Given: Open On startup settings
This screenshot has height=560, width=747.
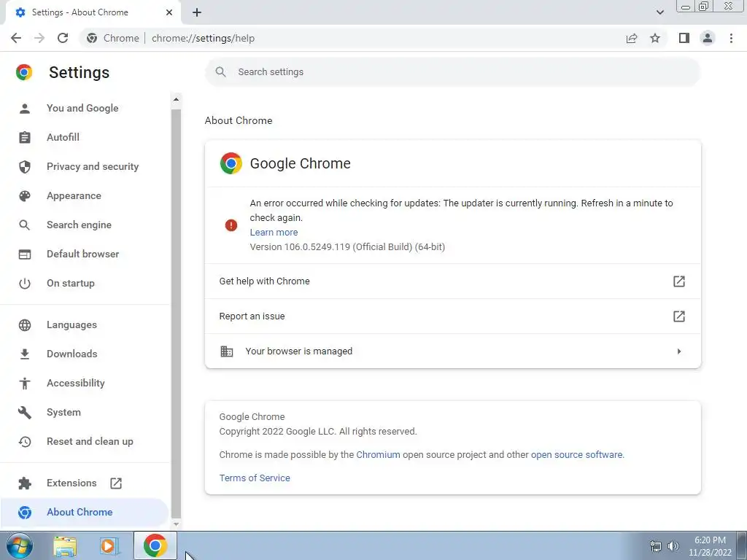Looking at the screenshot, I should click(x=85, y=284).
